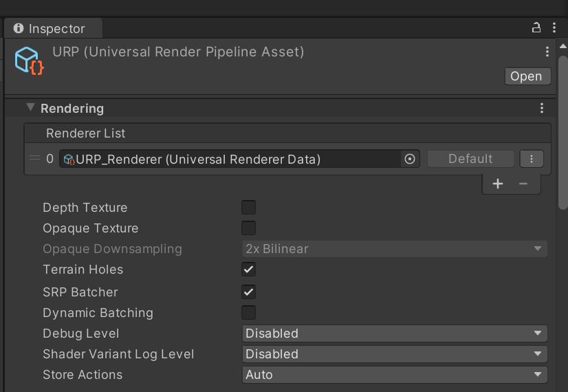
Task: Open the URP asset header options menu
Action: 547,52
